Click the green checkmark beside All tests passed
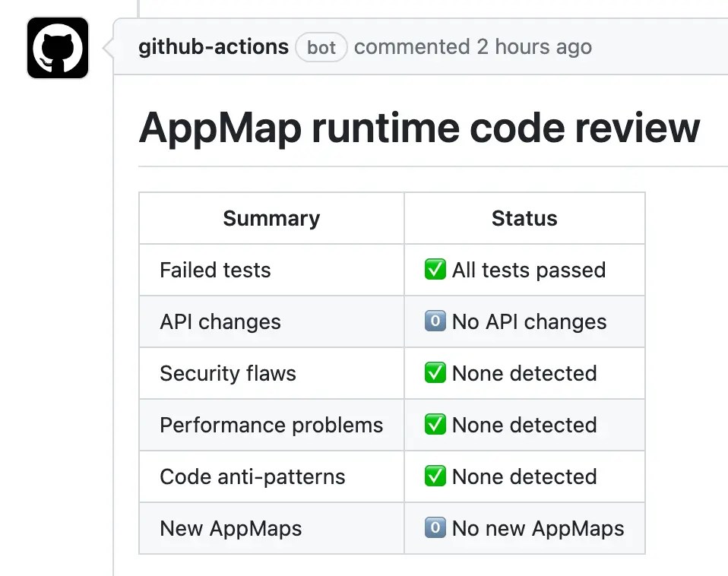728x576 pixels. tap(435, 270)
